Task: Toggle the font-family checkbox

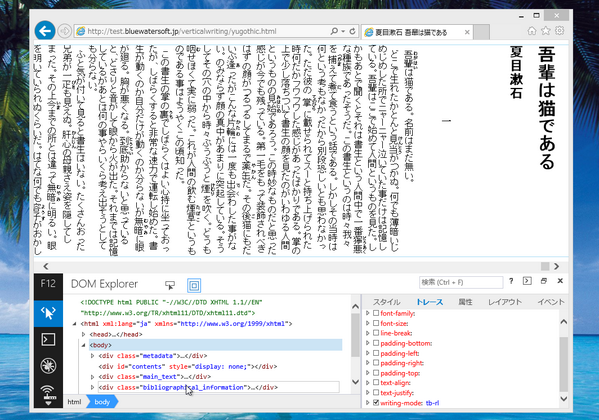Action: tap(376, 313)
